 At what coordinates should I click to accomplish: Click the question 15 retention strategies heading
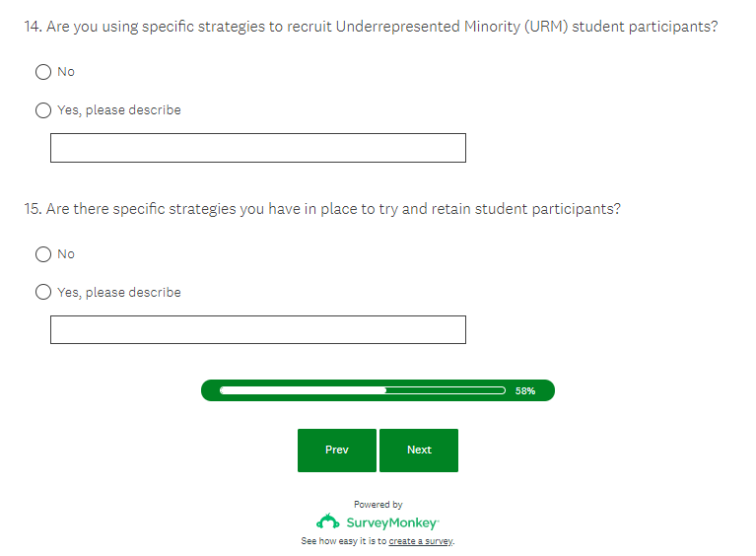[x=322, y=209]
